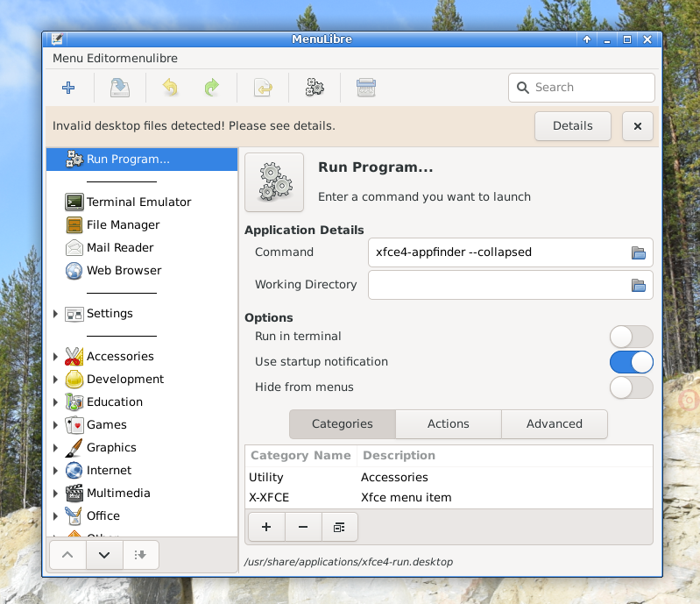This screenshot has height=604, width=700.
Task: Toggle Run in terminal switch
Action: 632,337
